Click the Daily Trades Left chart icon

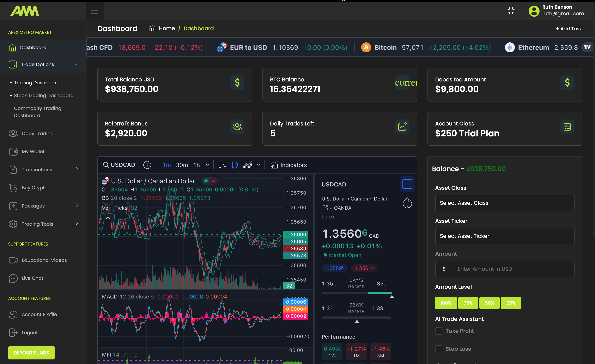pyautogui.click(x=402, y=127)
